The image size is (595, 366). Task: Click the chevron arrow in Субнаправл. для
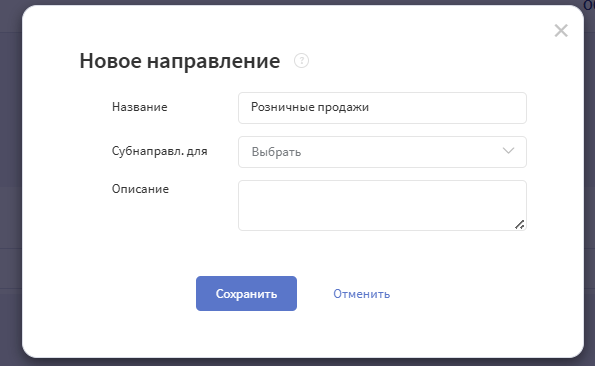[x=508, y=151]
